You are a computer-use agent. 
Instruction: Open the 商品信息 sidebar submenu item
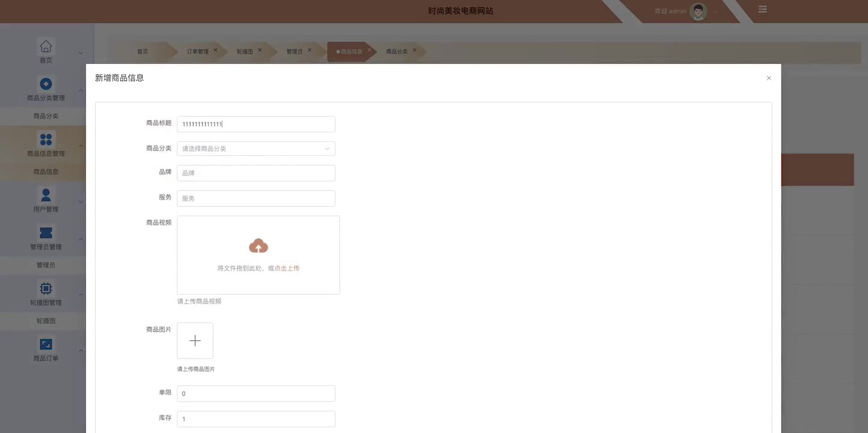[x=46, y=171]
